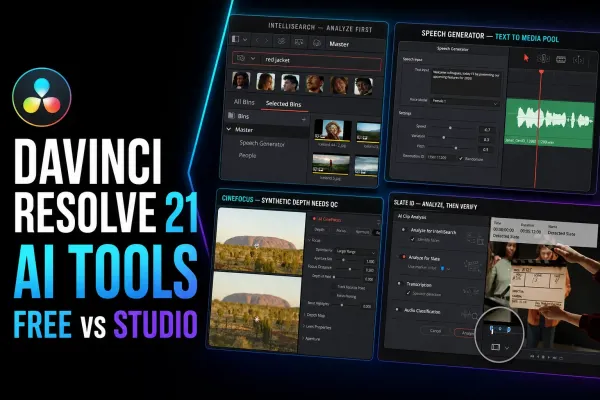Toggle the Randomize checkbox
Screen dimensions: 600x400
pos(461,158)
